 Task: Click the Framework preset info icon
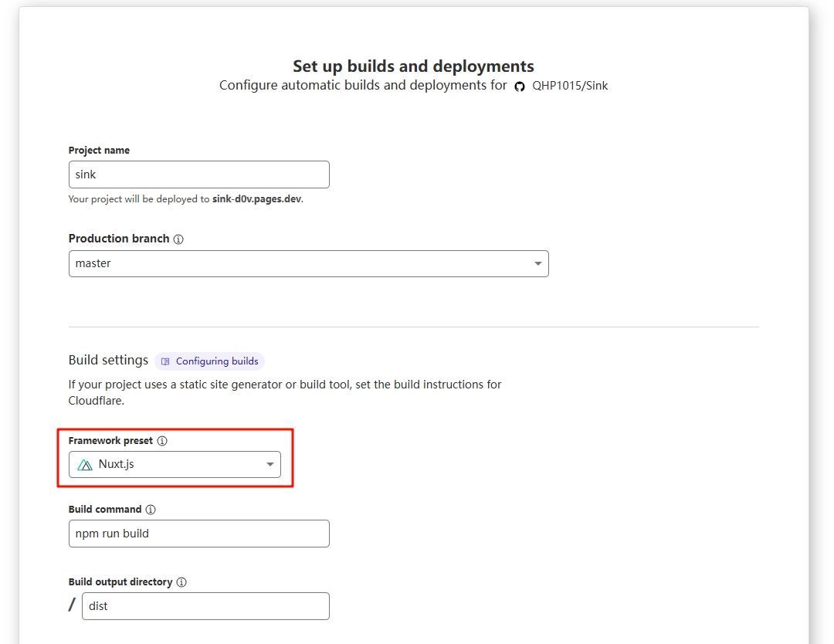coord(162,441)
